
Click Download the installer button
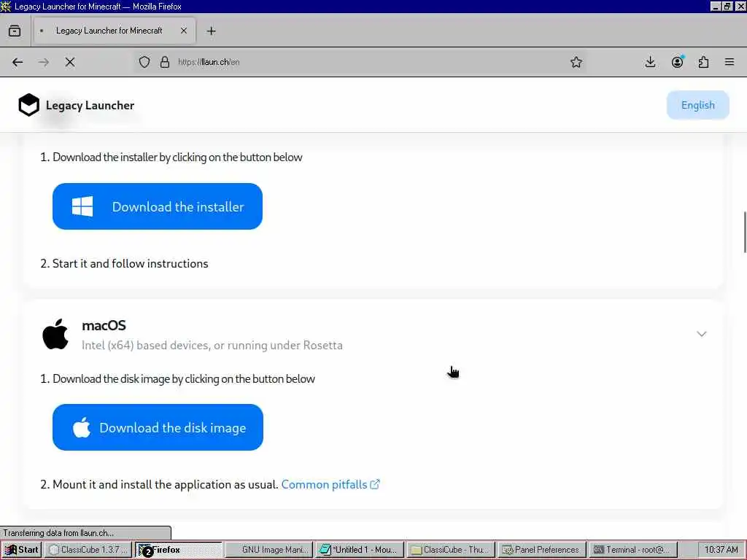click(158, 206)
